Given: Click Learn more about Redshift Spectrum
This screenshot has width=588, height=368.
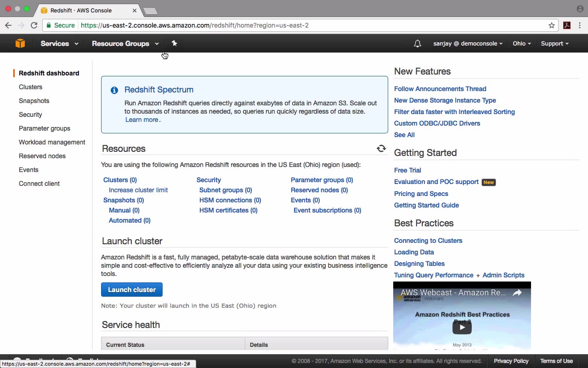Looking at the screenshot, I should pyautogui.click(x=141, y=120).
